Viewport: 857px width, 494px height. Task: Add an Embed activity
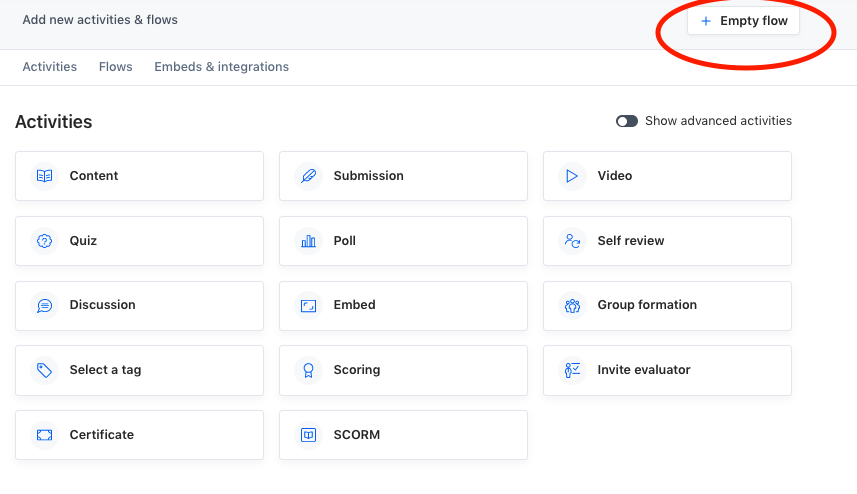point(403,305)
